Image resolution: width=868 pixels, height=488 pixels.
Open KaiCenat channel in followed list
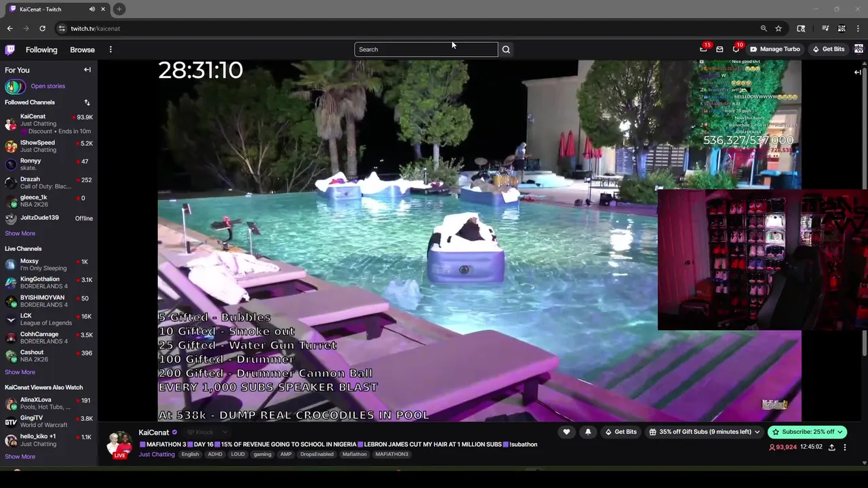(x=49, y=123)
